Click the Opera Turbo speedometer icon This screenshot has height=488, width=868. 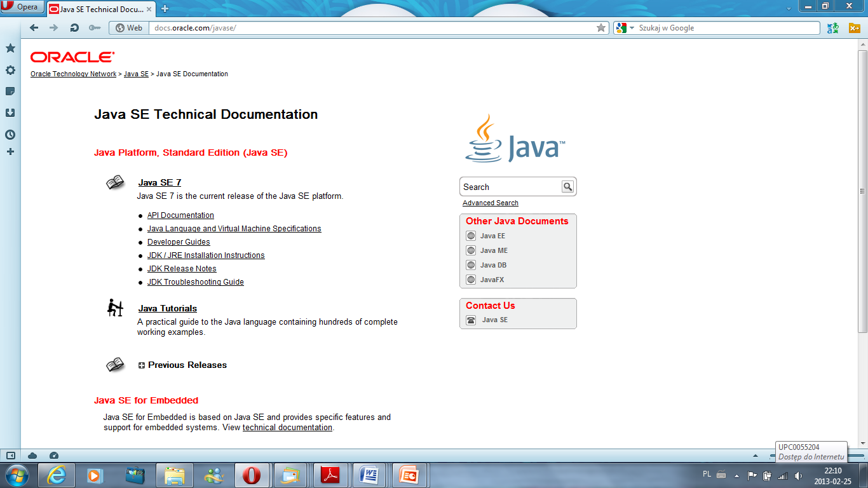53,456
